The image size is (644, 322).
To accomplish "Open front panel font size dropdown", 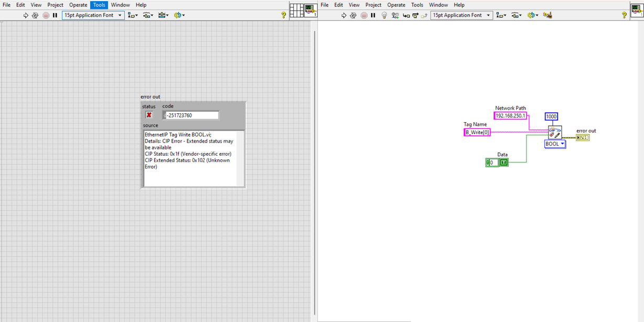I will pyautogui.click(x=93, y=15).
